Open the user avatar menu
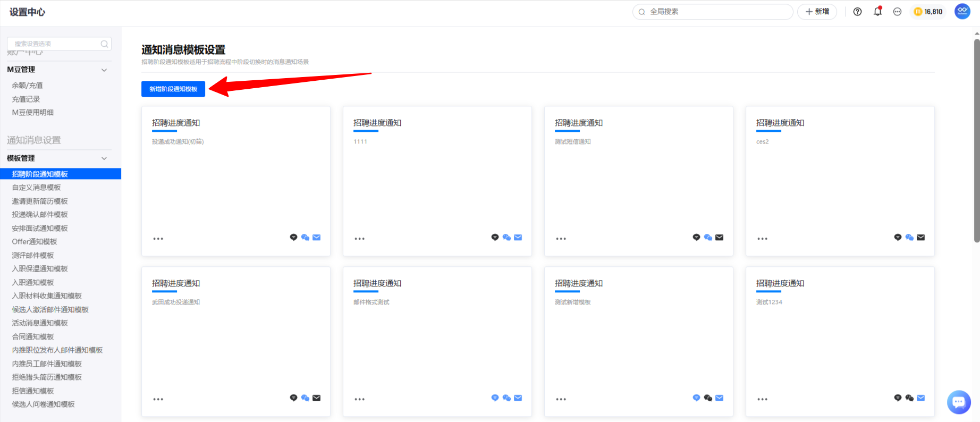The height and width of the screenshot is (422, 980). click(x=962, y=11)
